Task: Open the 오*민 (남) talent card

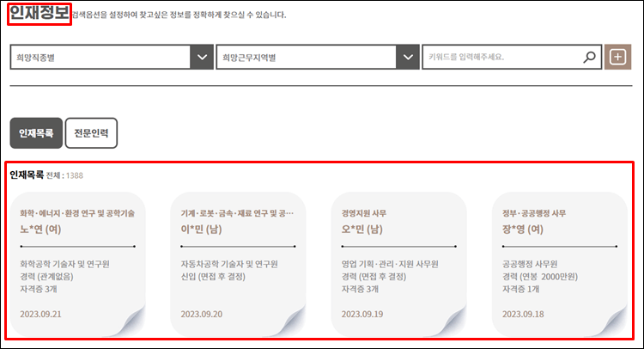Action: (398, 264)
